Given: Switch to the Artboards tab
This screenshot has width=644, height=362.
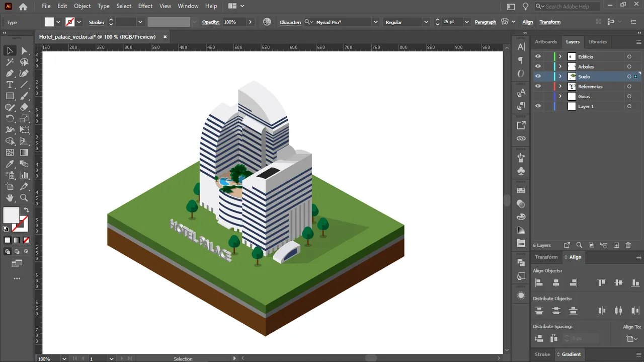Looking at the screenshot, I should tap(546, 42).
